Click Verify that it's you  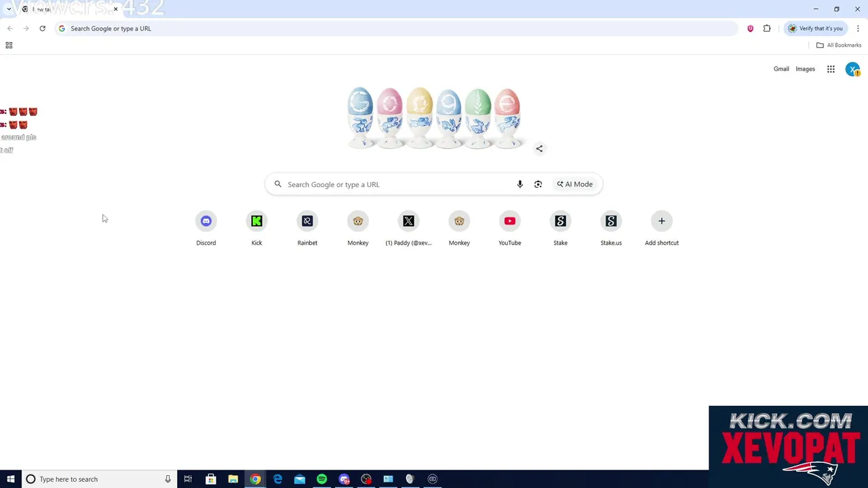pyautogui.click(x=816, y=28)
